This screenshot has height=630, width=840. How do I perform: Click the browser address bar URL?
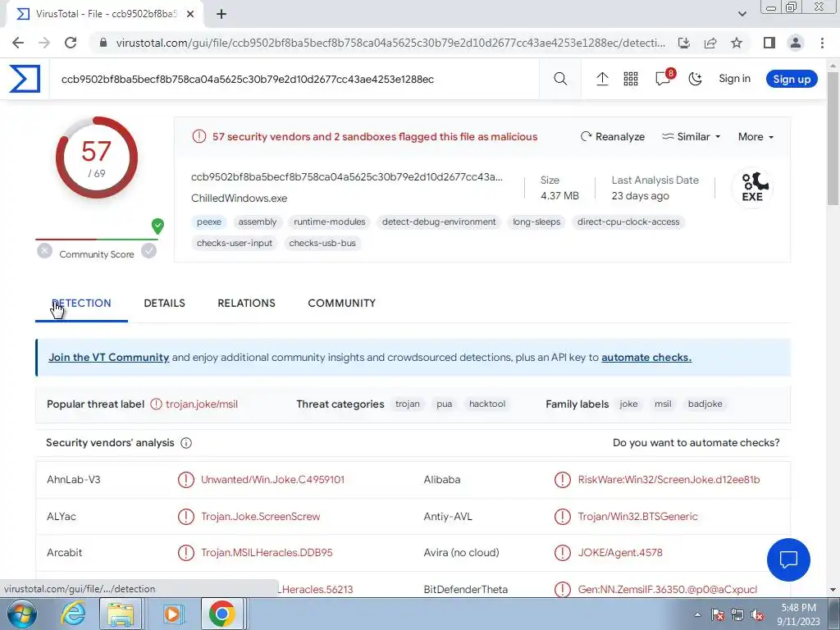tap(390, 43)
